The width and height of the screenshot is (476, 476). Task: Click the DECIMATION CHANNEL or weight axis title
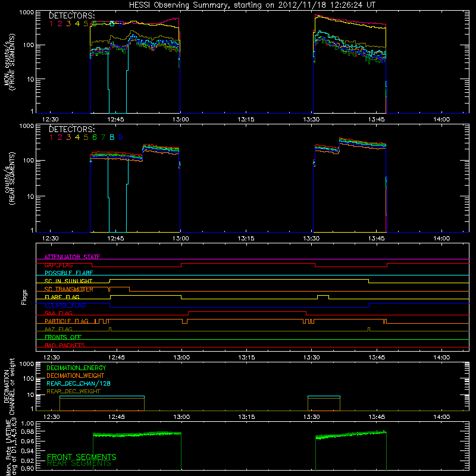[x=9, y=386]
